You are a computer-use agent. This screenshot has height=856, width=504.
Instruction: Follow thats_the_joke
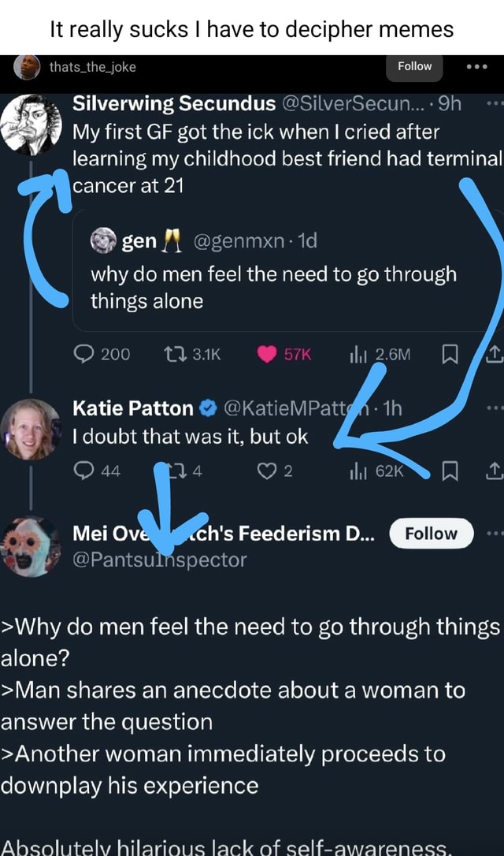click(x=414, y=66)
